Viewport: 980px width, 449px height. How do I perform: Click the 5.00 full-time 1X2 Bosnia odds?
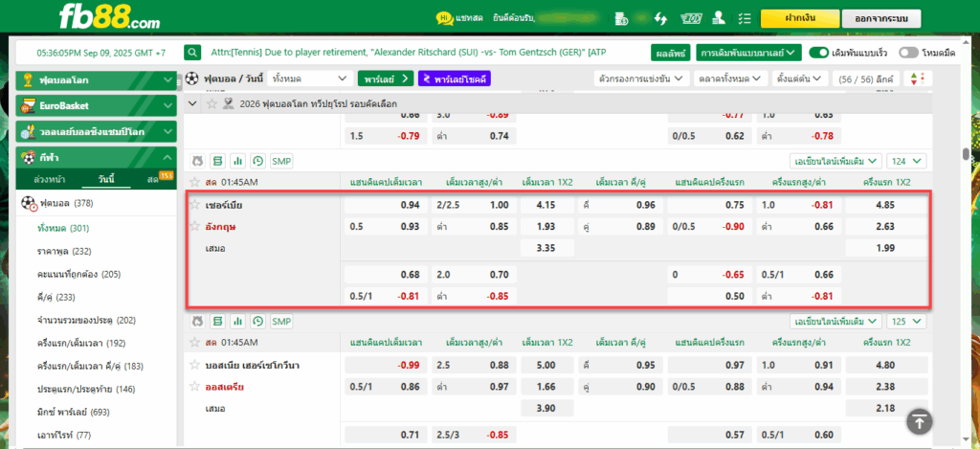546,365
